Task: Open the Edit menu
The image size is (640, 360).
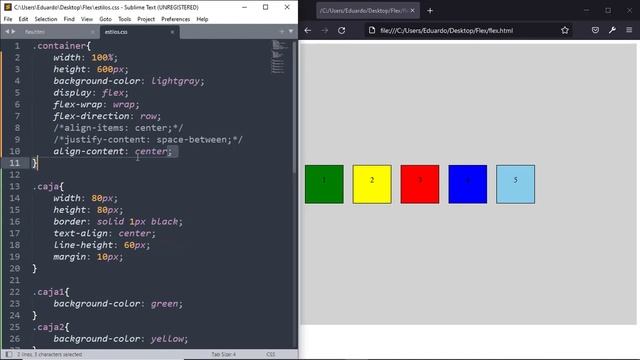Action: pyautogui.click(x=23, y=19)
